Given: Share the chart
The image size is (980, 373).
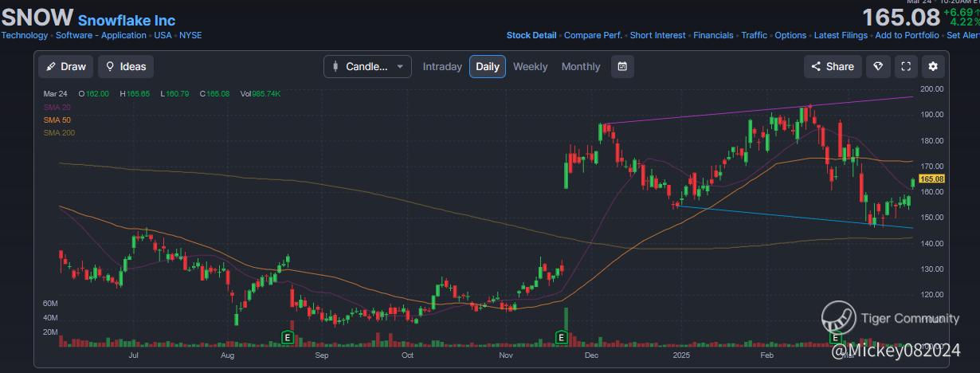Looking at the screenshot, I should [833, 66].
